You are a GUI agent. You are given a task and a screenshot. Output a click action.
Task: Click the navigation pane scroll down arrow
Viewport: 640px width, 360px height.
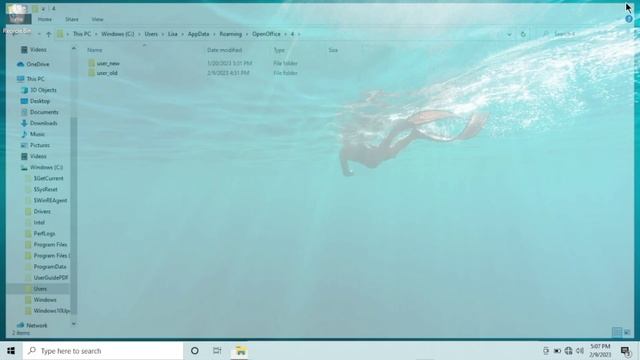tap(74, 324)
